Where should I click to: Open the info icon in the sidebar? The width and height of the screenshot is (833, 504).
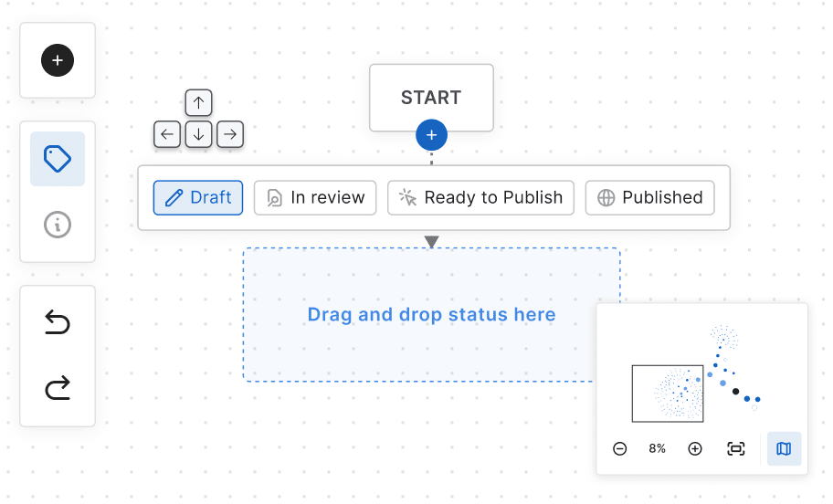click(58, 225)
